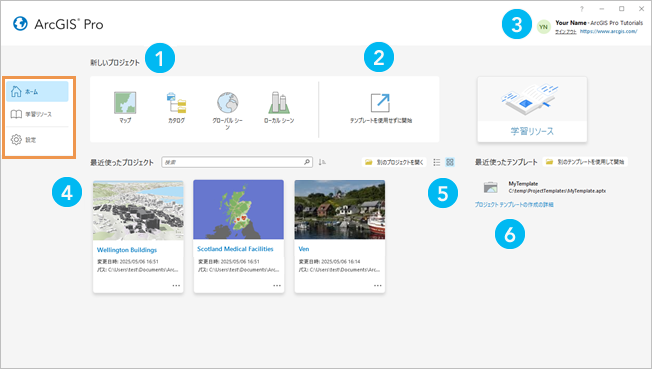The width and height of the screenshot is (652, 369).
Task: Open the Learning Resources sidebar tab
Action: [37, 114]
